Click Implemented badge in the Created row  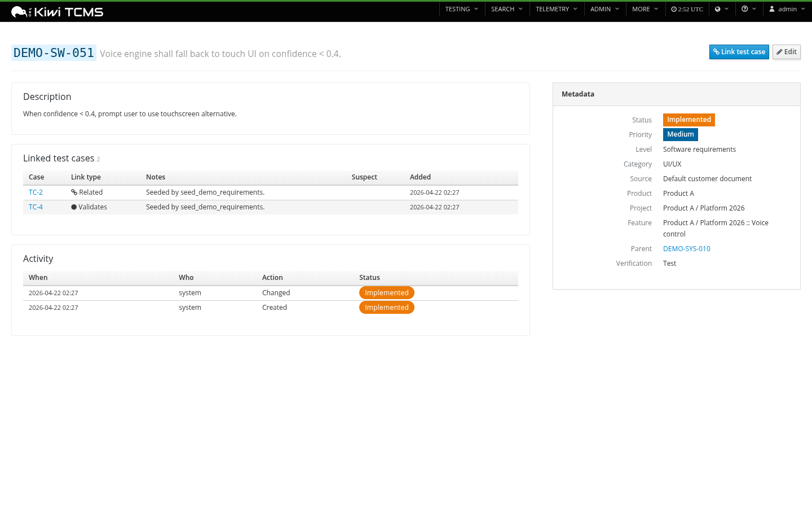(386, 307)
